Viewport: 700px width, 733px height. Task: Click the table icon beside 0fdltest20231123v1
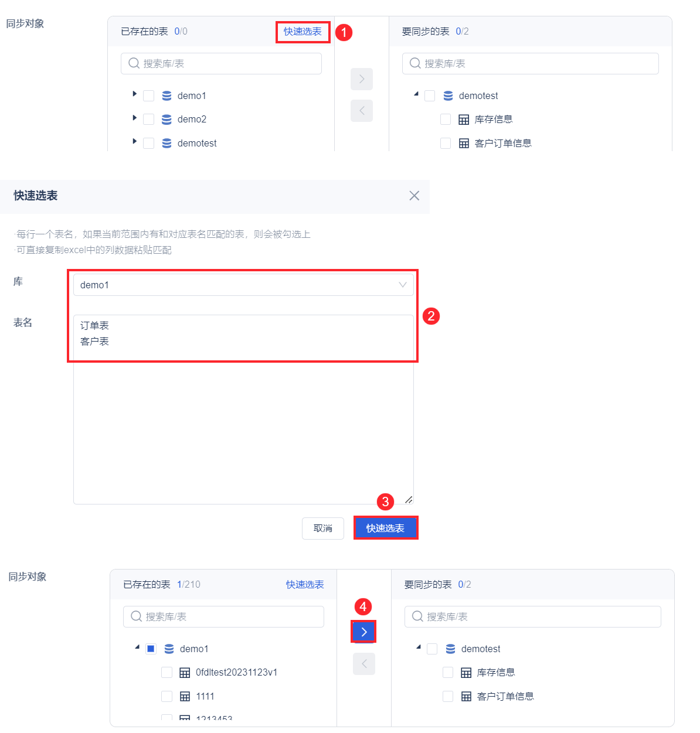tap(185, 673)
